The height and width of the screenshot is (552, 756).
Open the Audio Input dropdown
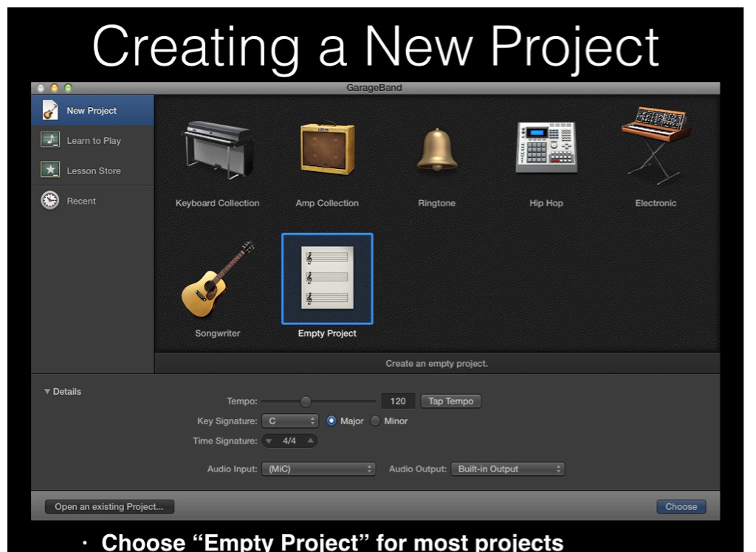pos(318,469)
